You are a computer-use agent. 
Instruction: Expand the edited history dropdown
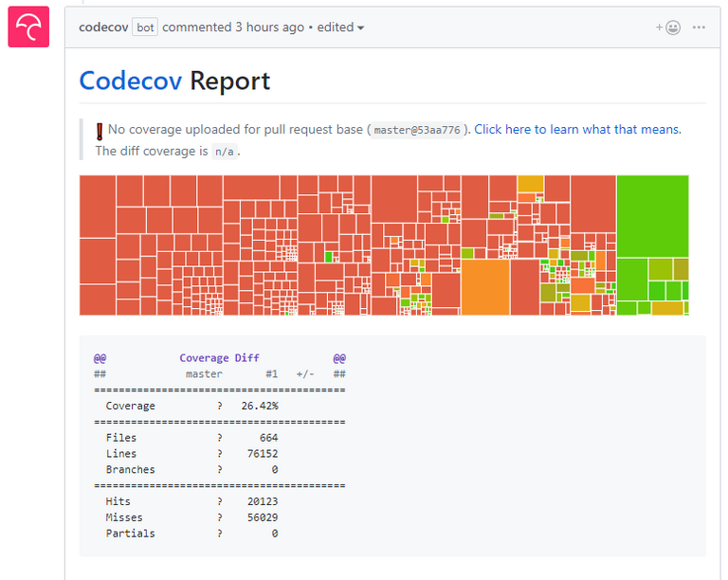tap(340, 27)
